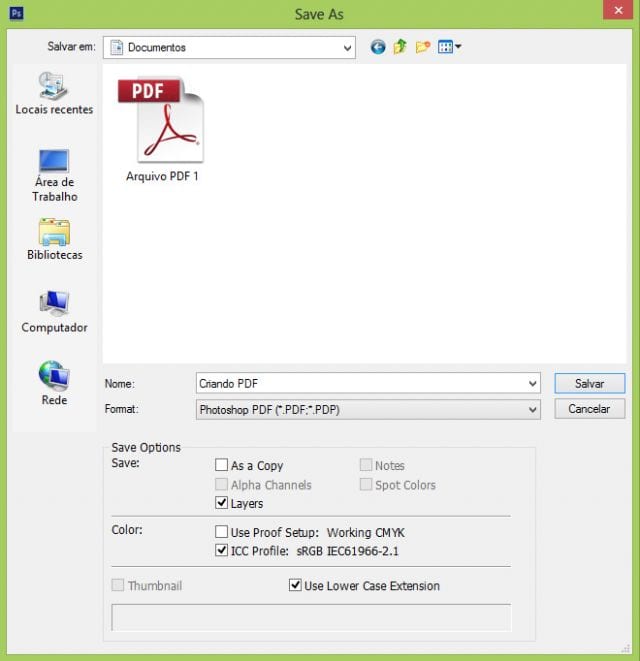The image size is (640, 661).
Task: Toggle the Thumbnail checkbox
Action: pos(118,585)
